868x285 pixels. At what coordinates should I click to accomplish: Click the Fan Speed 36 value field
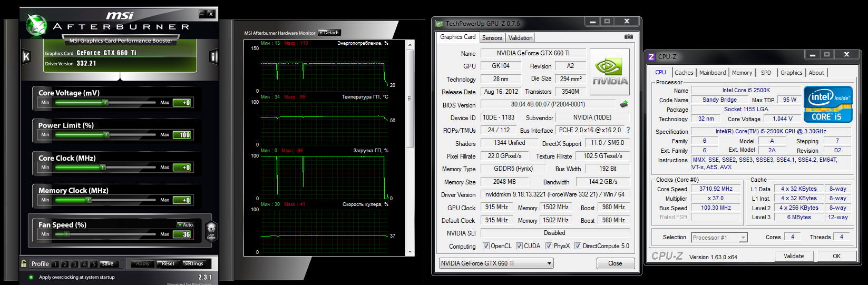coord(182,234)
